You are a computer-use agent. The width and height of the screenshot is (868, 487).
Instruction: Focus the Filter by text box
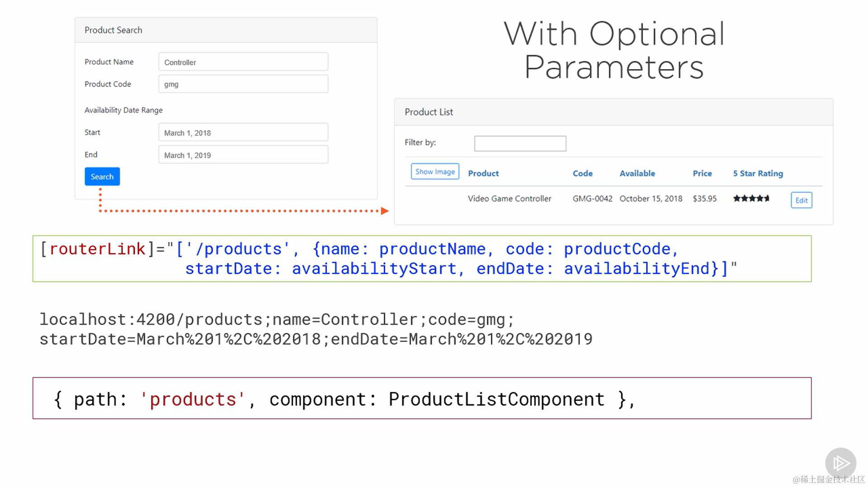coord(520,143)
